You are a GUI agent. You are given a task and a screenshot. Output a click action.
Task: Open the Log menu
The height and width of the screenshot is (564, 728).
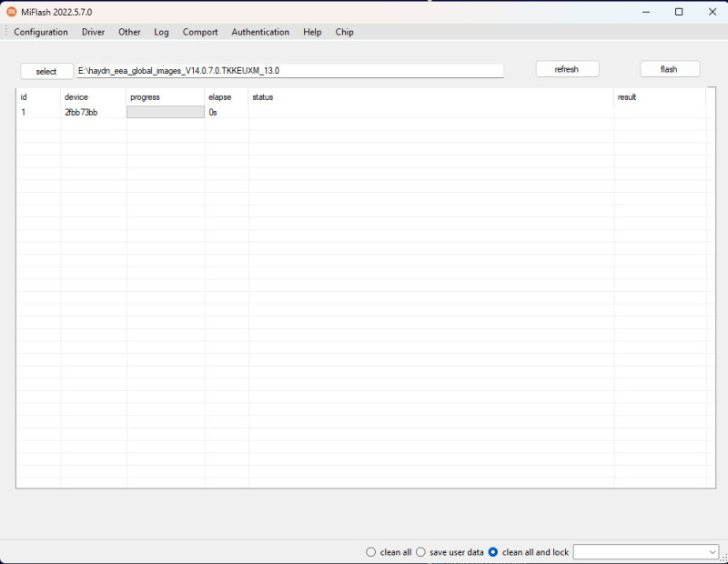pyautogui.click(x=161, y=32)
